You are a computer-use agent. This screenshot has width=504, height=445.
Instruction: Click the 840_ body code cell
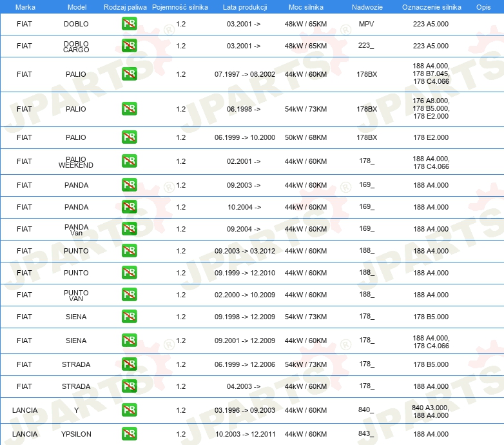click(366, 410)
